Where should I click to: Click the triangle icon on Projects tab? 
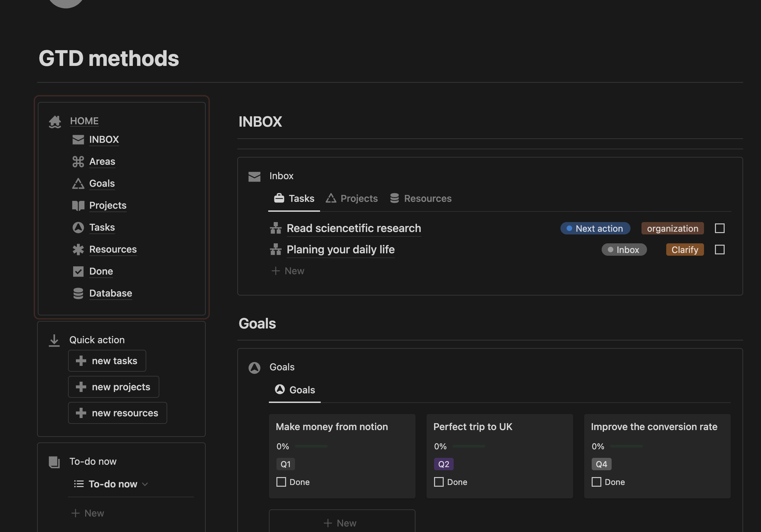pos(331,198)
